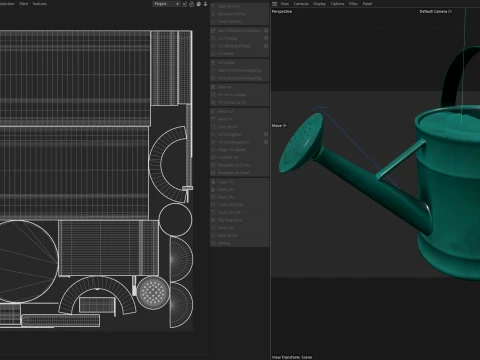Open the Project dropdown in UV editor

click(x=166, y=4)
